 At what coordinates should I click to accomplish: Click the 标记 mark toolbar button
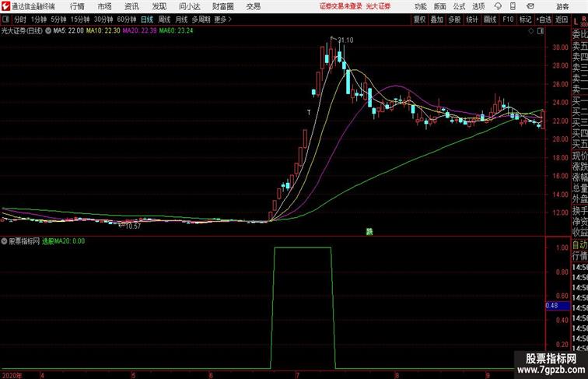point(525,19)
